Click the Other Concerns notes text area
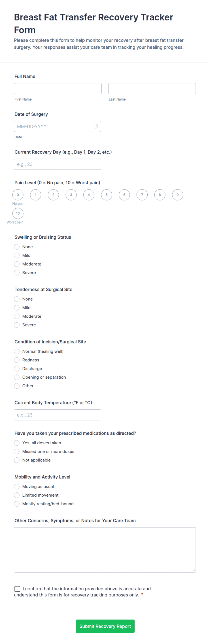The width and height of the screenshot is (208, 644). tap(105, 550)
